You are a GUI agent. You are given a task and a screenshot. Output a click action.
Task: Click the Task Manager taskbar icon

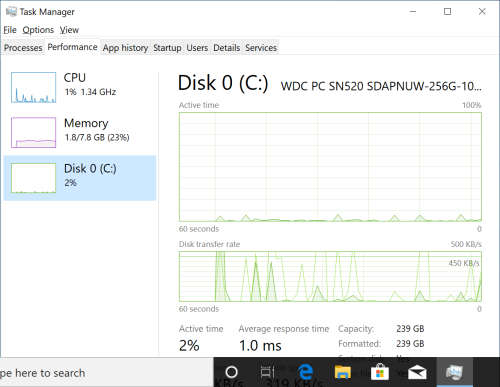click(454, 372)
